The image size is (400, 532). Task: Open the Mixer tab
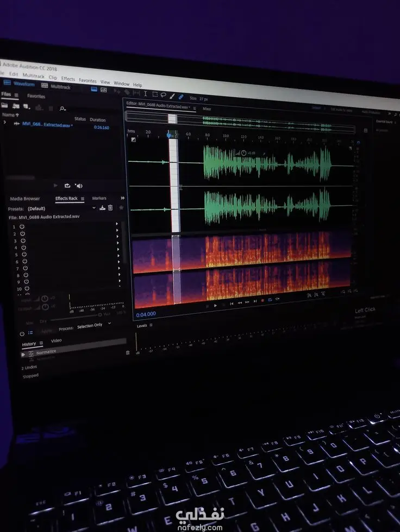207,109
